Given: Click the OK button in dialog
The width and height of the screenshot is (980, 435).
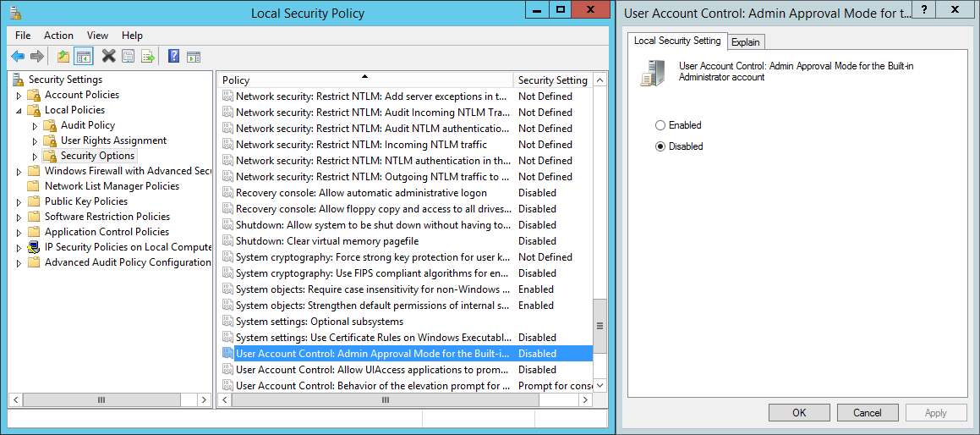Looking at the screenshot, I should (x=799, y=413).
